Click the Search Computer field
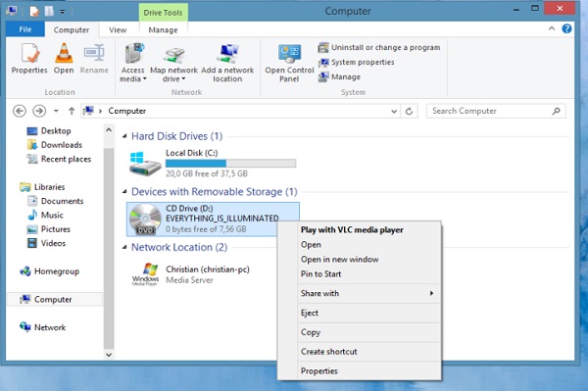The height and width of the screenshot is (391, 588). [496, 111]
